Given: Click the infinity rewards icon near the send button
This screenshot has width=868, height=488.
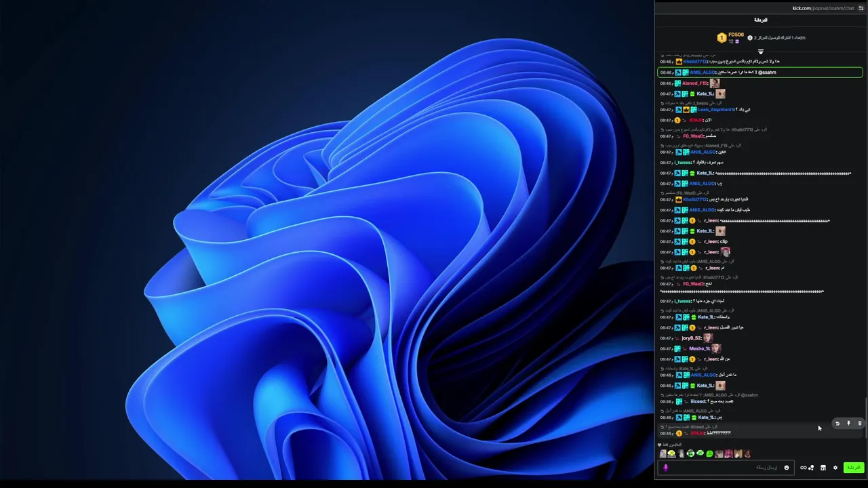Looking at the screenshot, I should (804, 468).
